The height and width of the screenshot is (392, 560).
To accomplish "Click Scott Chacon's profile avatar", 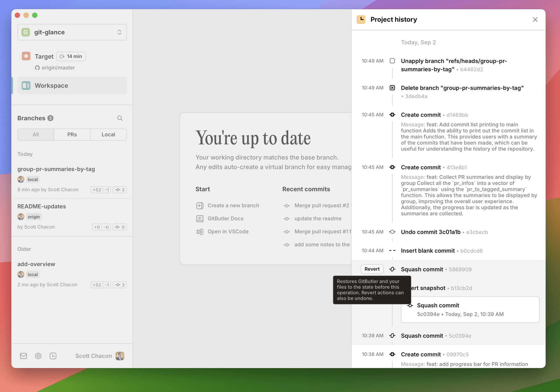I will click(120, 356).
